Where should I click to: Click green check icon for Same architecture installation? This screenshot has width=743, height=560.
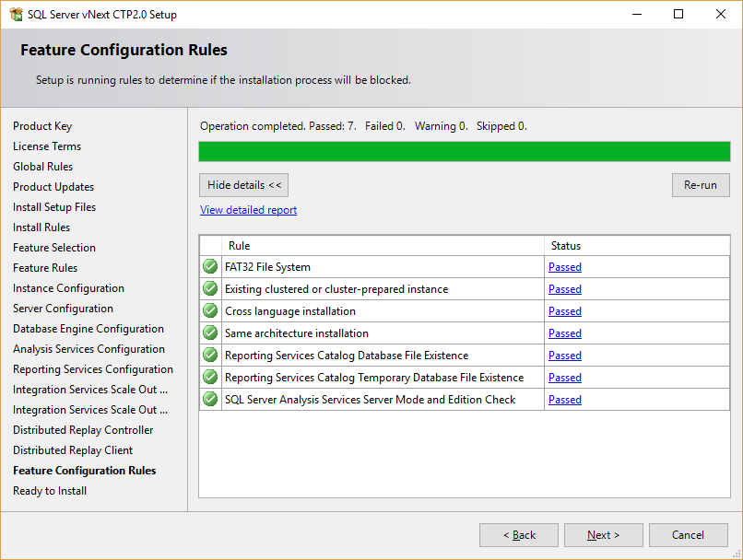pos(210,332)
